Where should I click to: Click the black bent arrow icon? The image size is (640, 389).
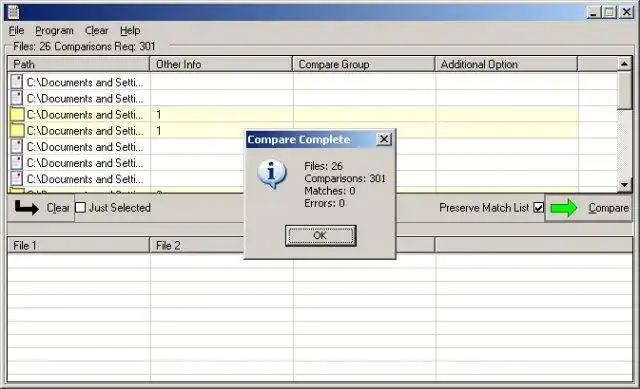click(x=27, y=208)
